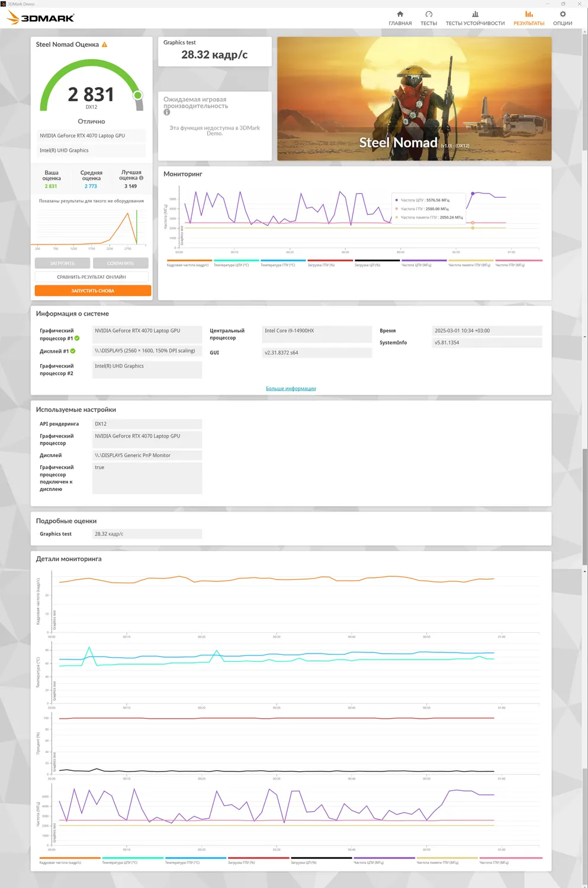Switch to the Тесты устойчивости tab
The width and height of the screenshot is (588, 888).
click(475, 18)
